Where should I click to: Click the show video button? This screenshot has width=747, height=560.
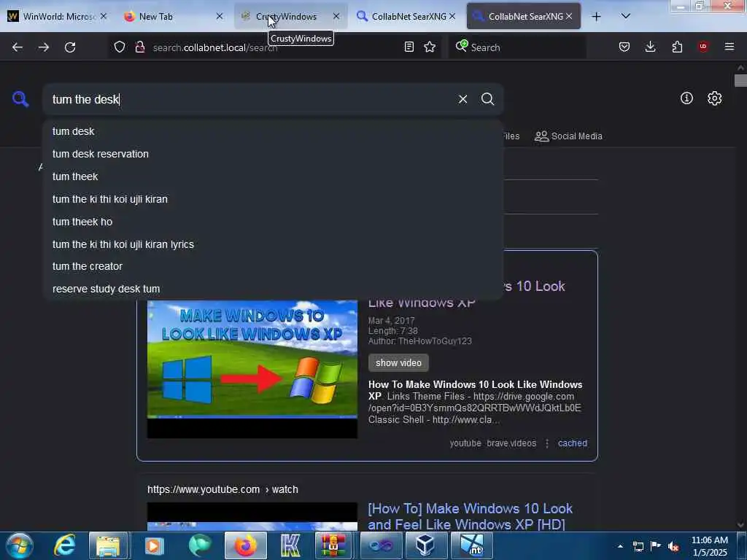[x=398, y=363]
